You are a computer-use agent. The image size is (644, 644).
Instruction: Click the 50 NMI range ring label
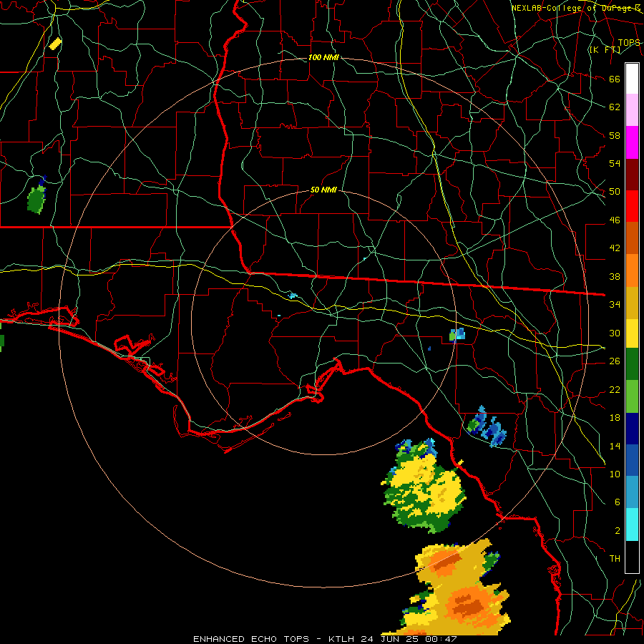[323, 190]
